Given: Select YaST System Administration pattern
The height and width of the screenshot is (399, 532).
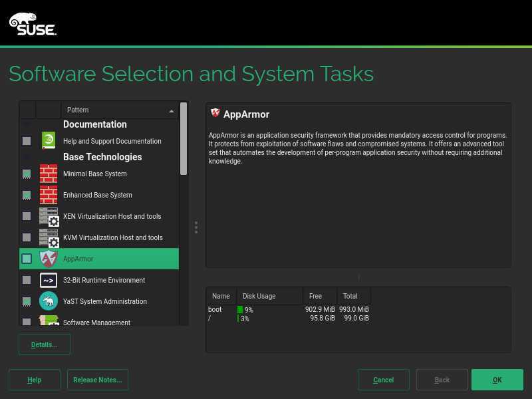Looking at the screenshot, I should pos(99,301).
